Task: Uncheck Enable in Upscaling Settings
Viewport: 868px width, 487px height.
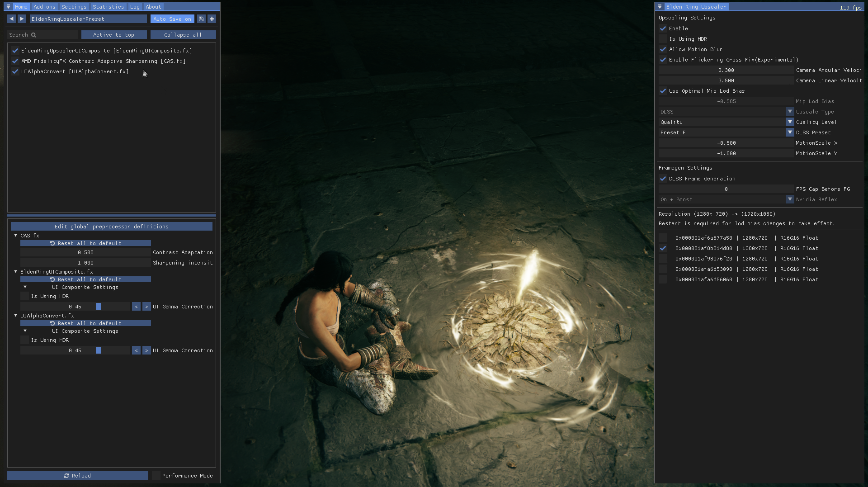Action: (663, 28)
